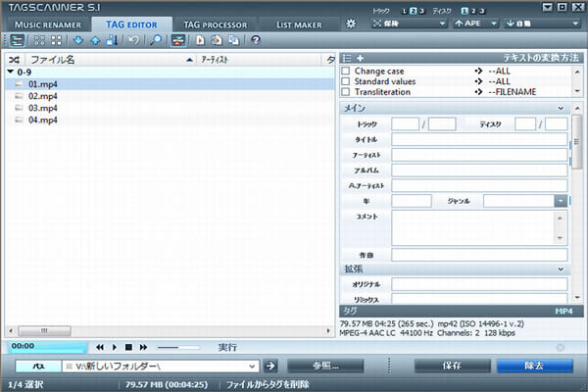The height and width of the screenshot is (392, 588).
Task: Open the APE tag version dropdown
Action: point(475,24)
